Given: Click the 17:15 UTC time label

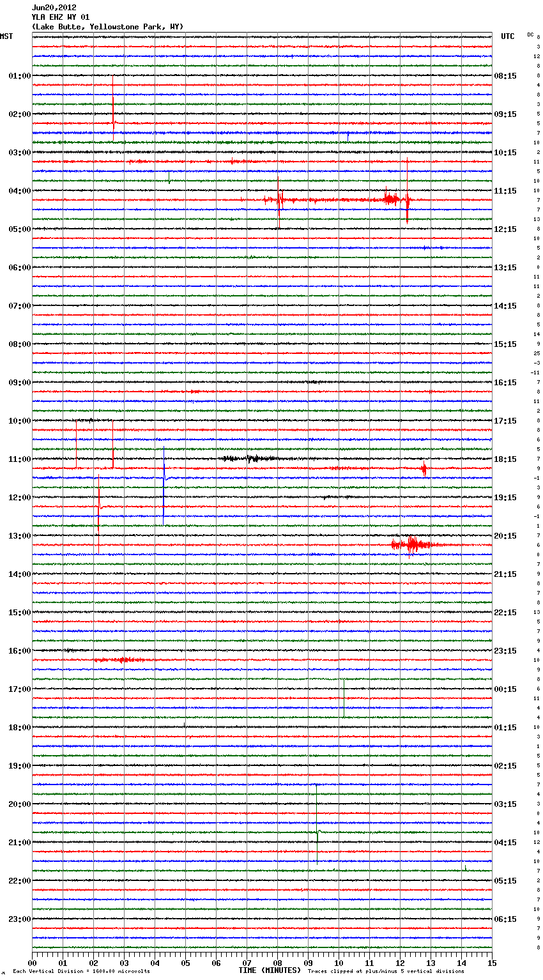Looking at the screenshot, I should pyautogui.click(x=505, y=421).
